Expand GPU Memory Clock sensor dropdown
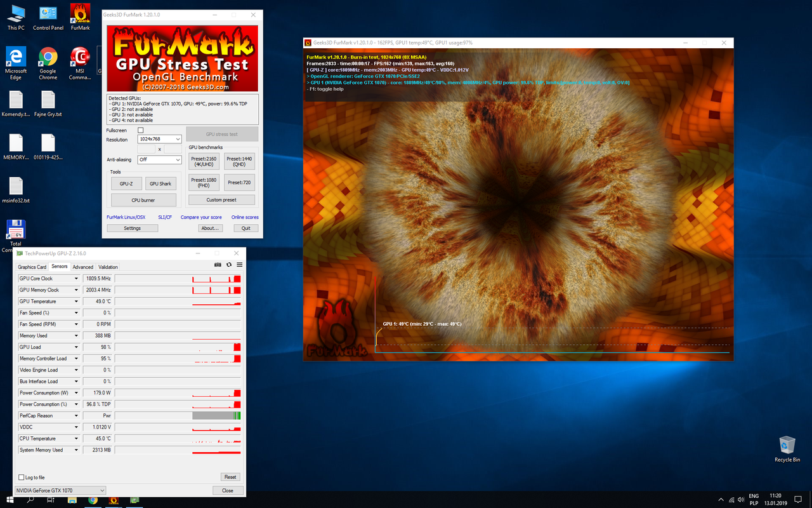812x508 pixels. 76,290
